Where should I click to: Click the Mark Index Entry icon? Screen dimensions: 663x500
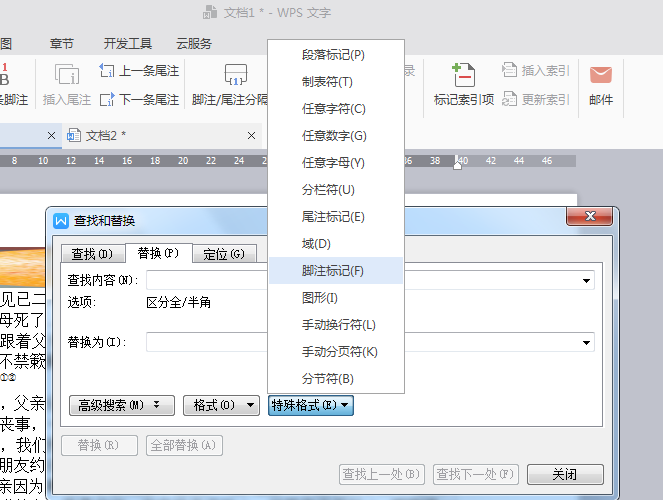[x=463, y=75]
